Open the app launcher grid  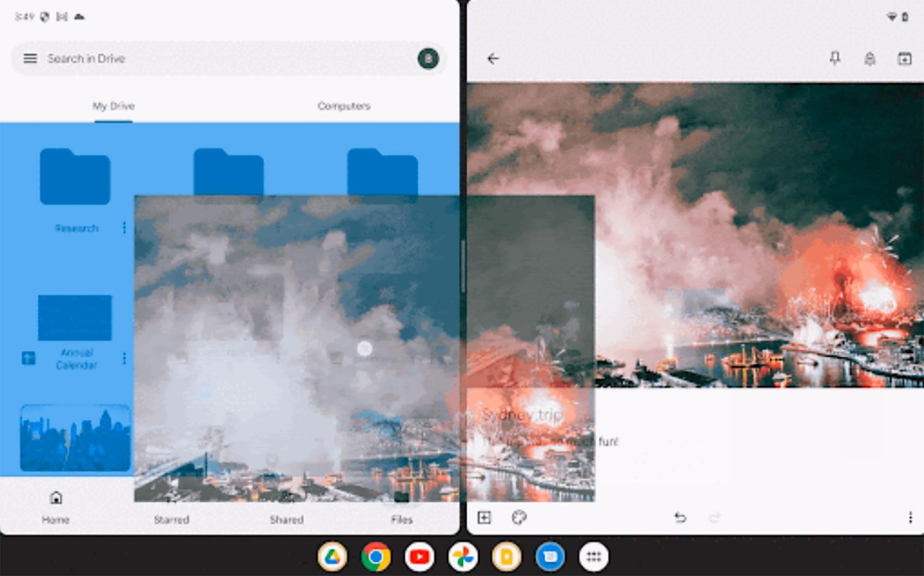click(x=594, y=555)
